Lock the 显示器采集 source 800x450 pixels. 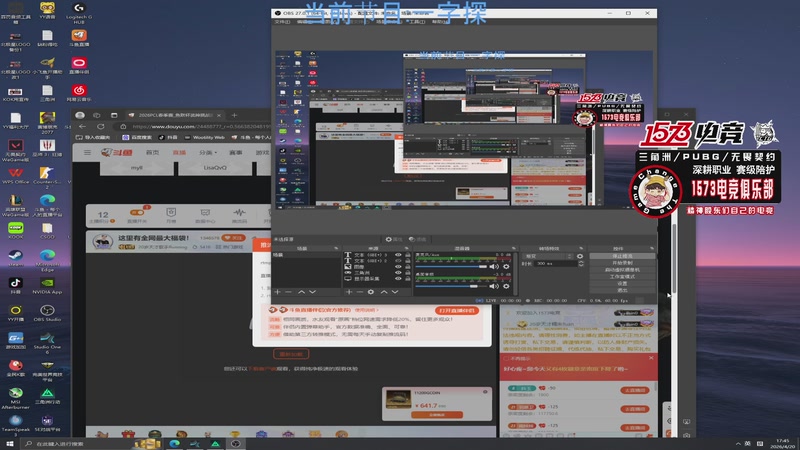click(408, 279)
